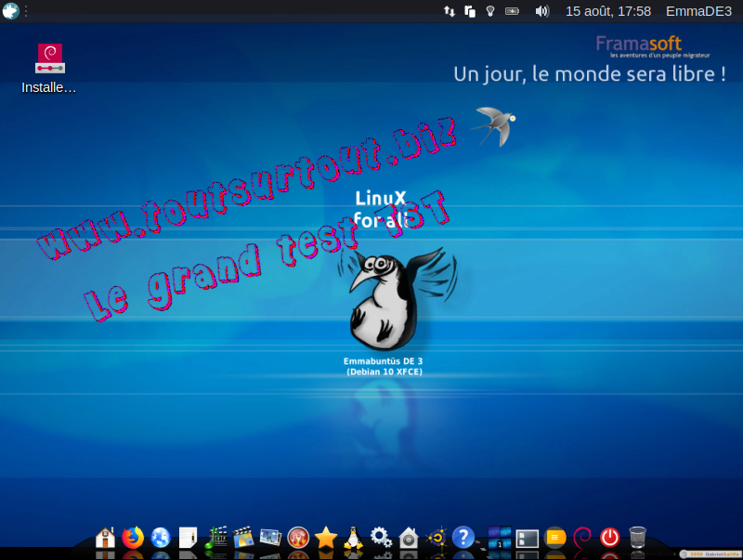The image size is (743, 560).
Task: Click the lightbulb tray icon
Action: tap(490, 11)
